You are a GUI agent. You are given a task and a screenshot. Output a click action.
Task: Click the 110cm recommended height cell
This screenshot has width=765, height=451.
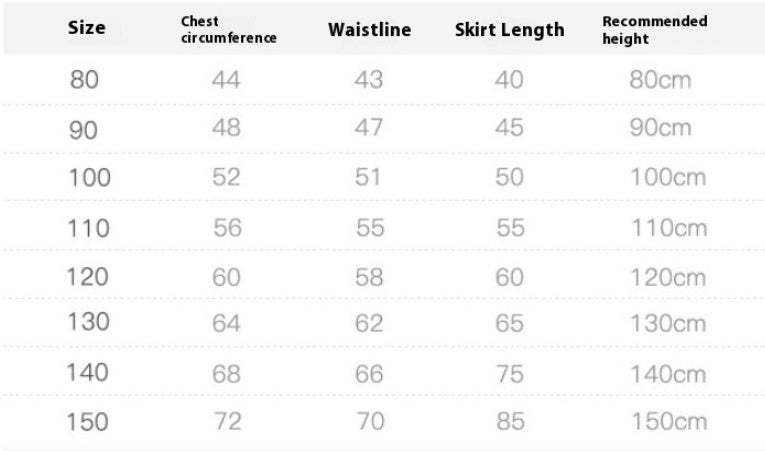coord(667,227)
